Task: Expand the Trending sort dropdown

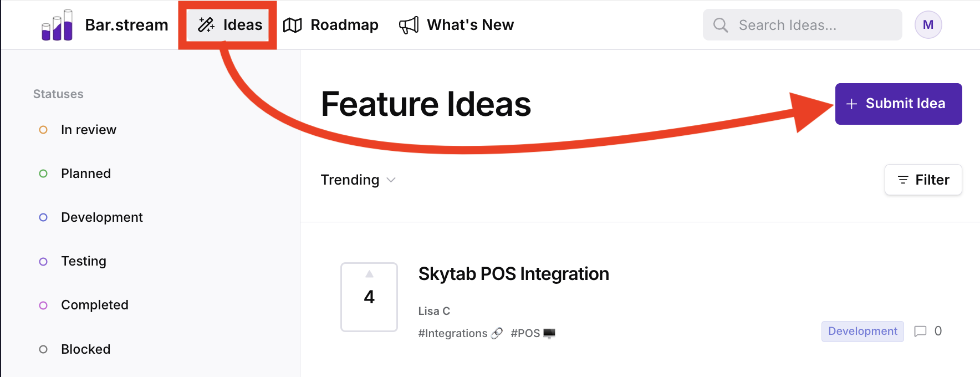Action: (358, 180)
